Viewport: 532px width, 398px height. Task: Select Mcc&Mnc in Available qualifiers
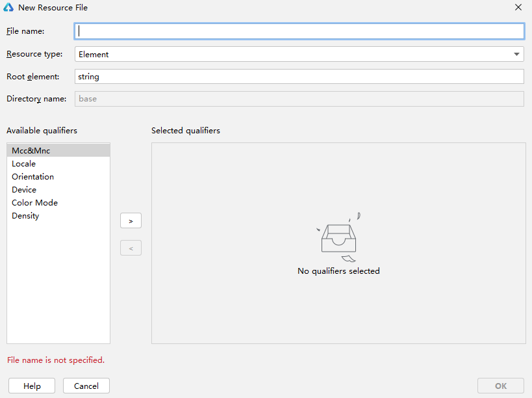pyautogui.click(x=58, y=150)
